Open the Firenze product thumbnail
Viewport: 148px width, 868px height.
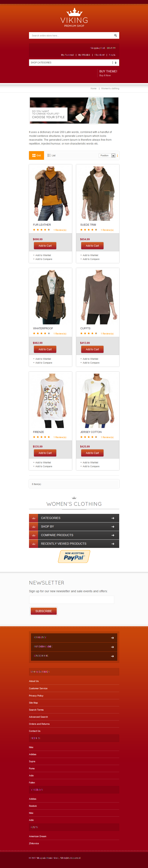50,400
